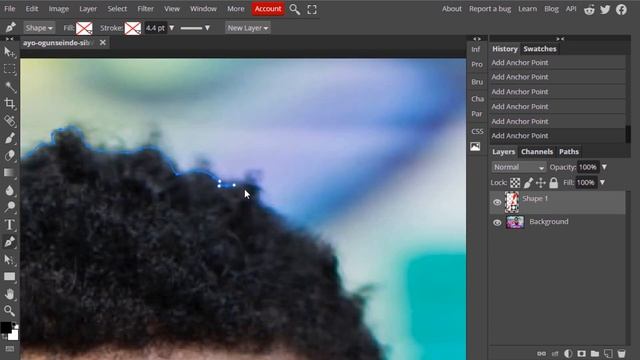Delete layer with trash icon
This screenshot has width=640, height=360.
621,353
